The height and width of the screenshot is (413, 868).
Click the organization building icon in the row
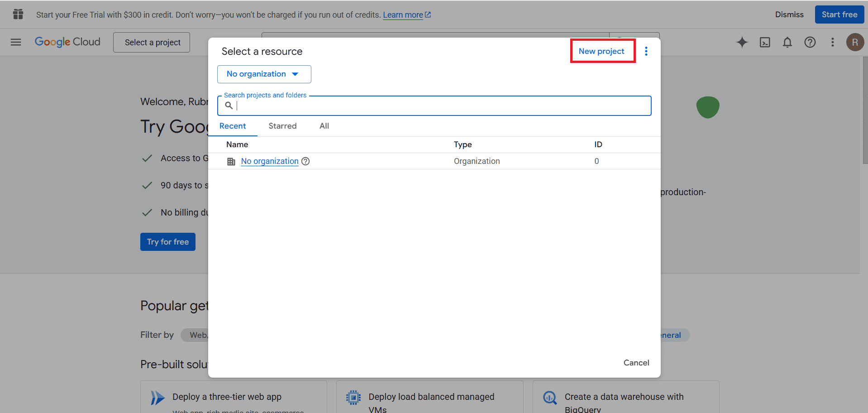(231, 162)
